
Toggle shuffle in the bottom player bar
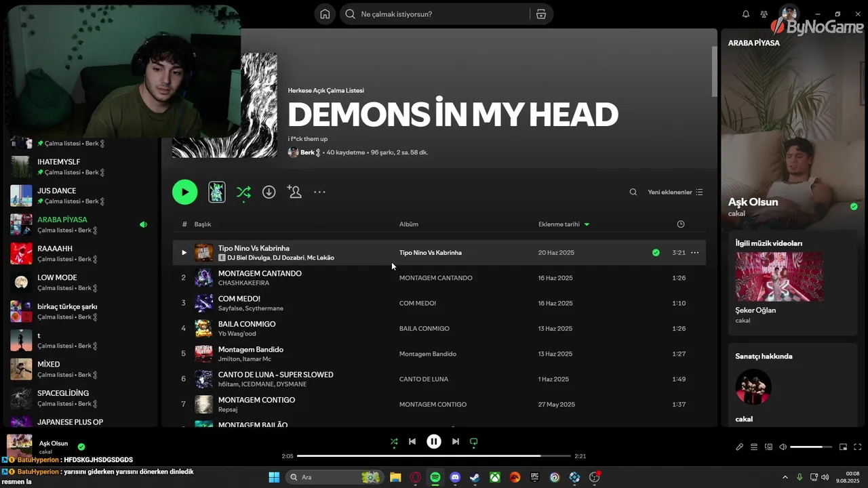394,441
